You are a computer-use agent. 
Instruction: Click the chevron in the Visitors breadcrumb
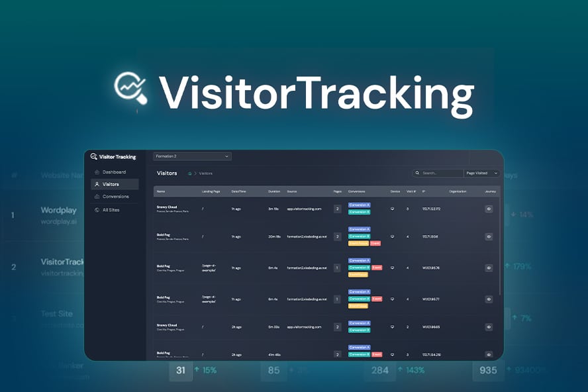(195, 174)
